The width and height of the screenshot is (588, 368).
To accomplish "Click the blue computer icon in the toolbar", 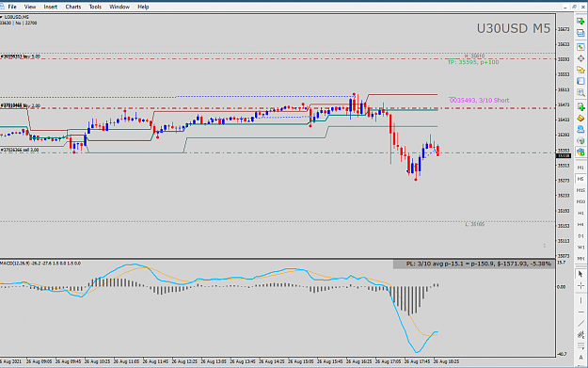I will click(x=580, y=130).
